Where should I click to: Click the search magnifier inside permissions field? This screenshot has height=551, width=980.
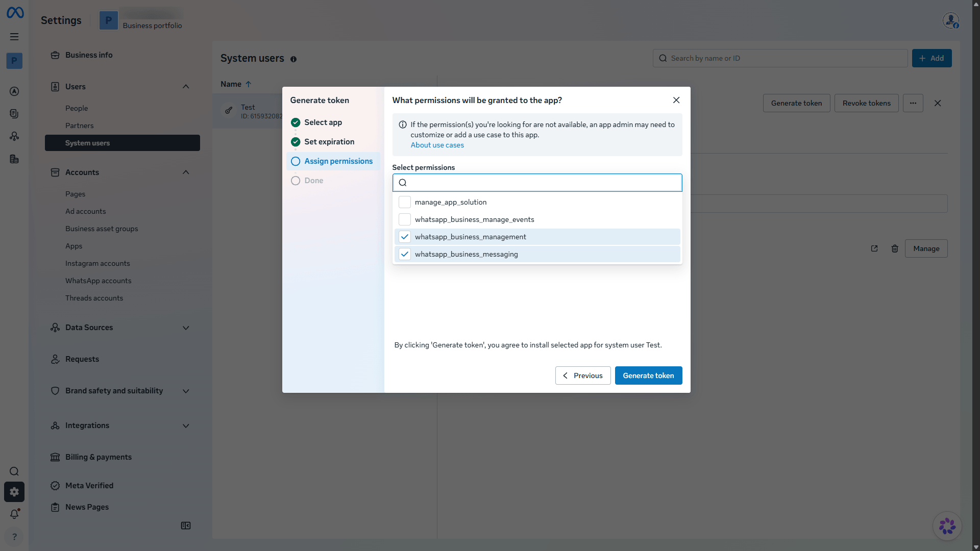click(403, 183)
